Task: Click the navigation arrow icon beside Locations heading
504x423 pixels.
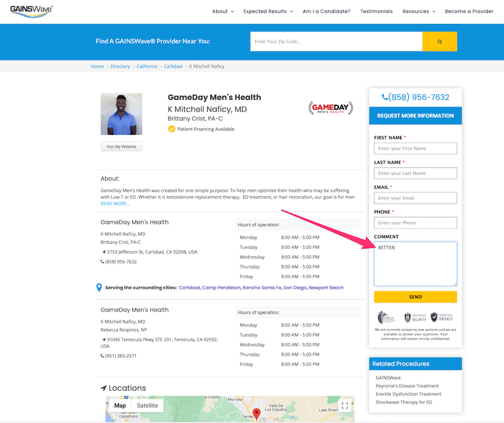Action: pyautogui.click(x=103, y=388)
